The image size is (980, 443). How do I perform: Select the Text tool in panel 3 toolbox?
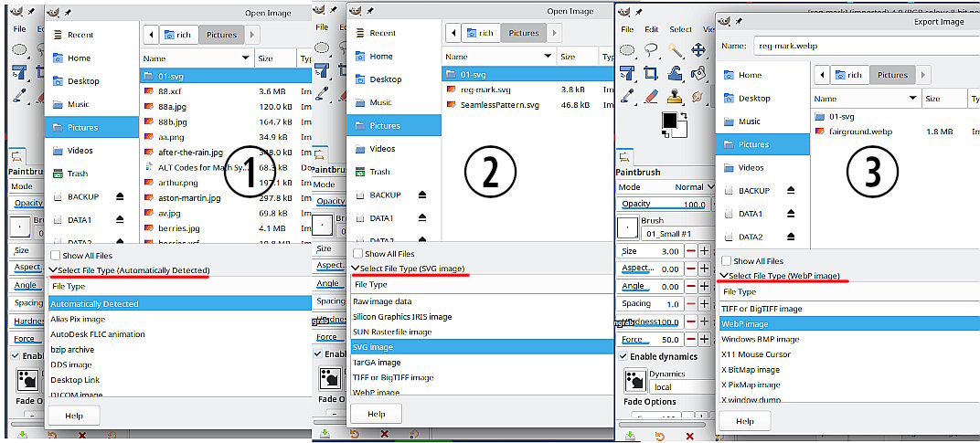point(627,73)
